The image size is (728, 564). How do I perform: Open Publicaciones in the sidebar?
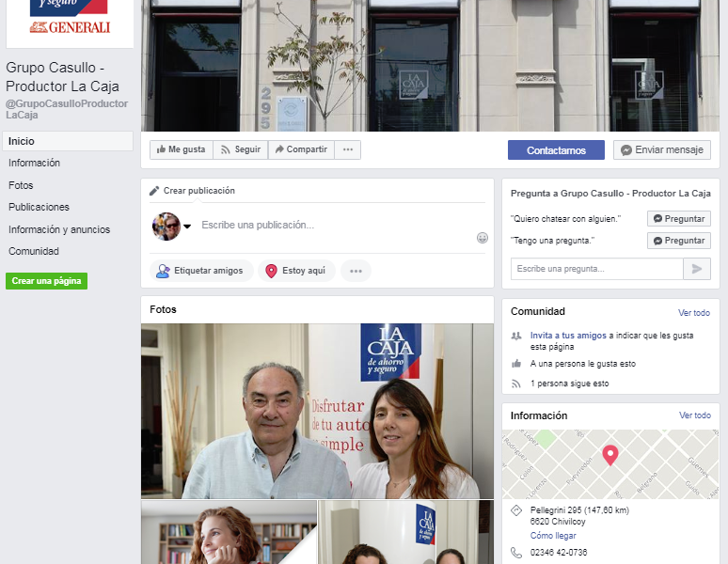coord(39,207)
